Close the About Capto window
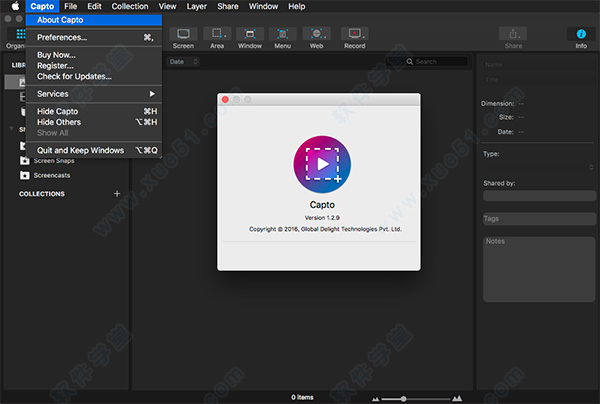 (x=225, y=99)
